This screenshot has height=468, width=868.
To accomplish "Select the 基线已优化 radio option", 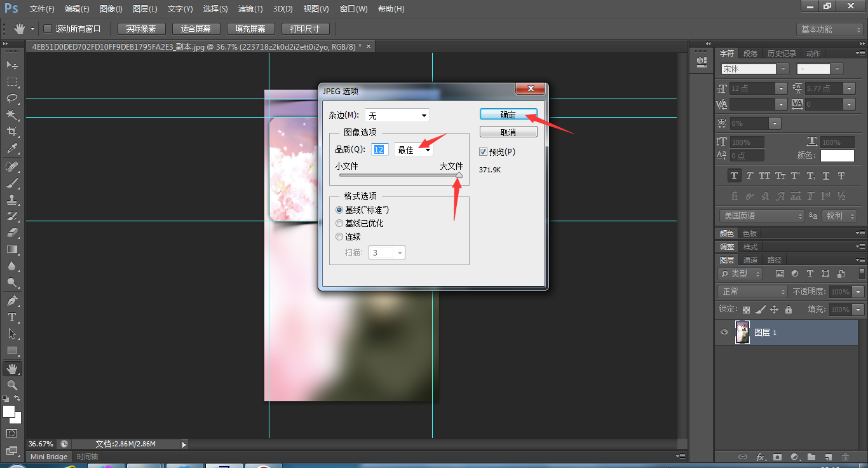I will point(339,223).
